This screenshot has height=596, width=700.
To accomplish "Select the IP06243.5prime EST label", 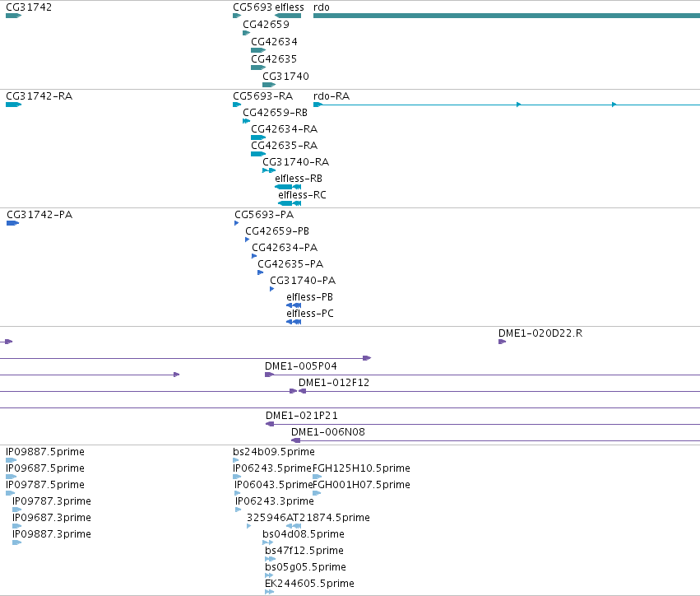I will pos(272,468).
